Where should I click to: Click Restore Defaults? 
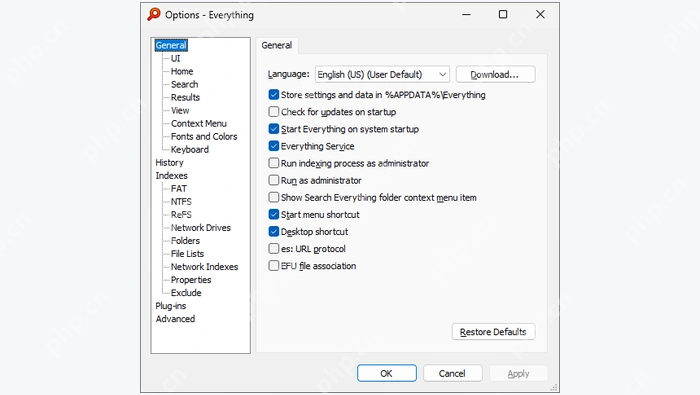(493, 332)
